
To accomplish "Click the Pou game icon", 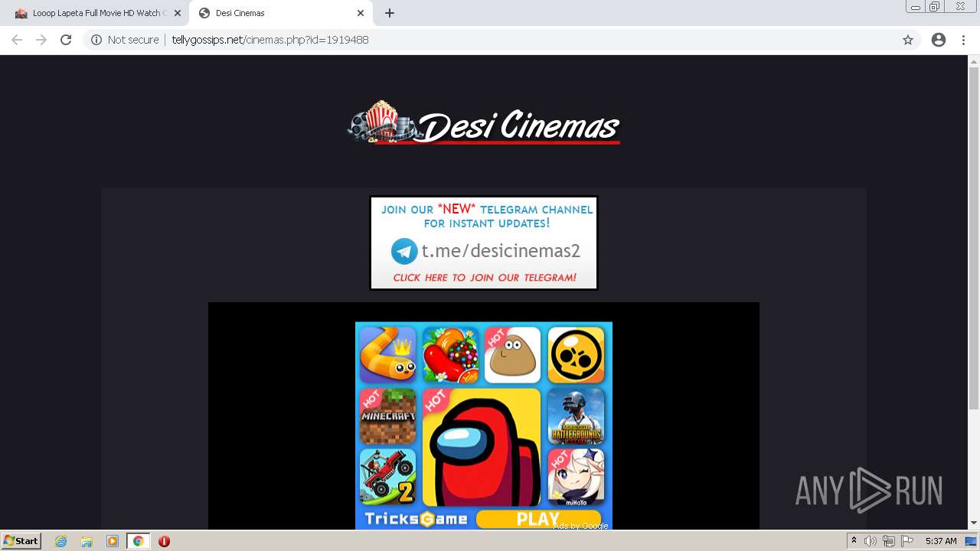I will 513,355.
